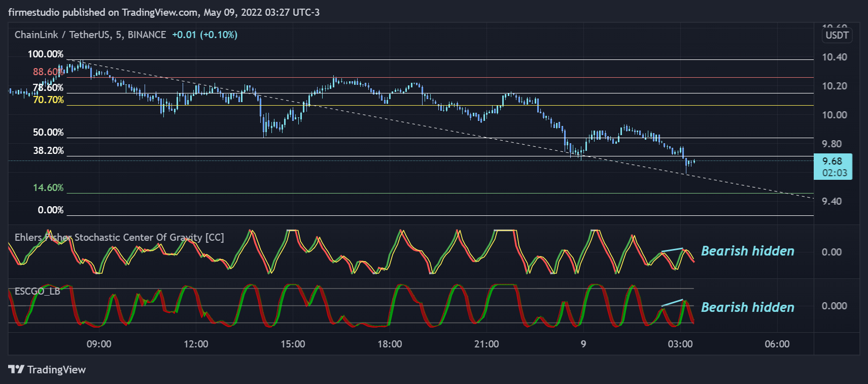Click the green 14.60% Fibonacci label
The width and height of the screenshot is (868, 384).
[x=49, y=188]
